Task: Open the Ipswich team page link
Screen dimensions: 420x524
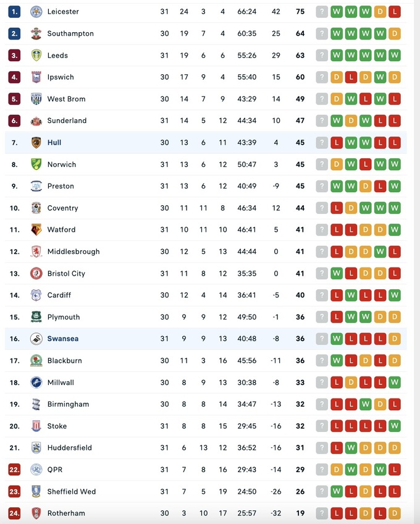Action: point(61,77)
